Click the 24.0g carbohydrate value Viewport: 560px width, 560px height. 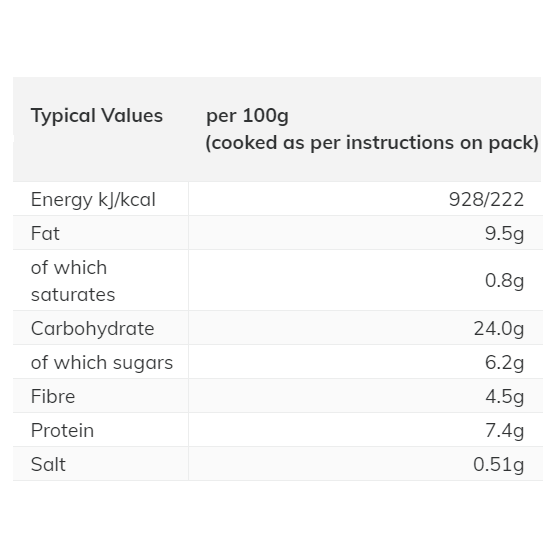(x=499, y=329)
